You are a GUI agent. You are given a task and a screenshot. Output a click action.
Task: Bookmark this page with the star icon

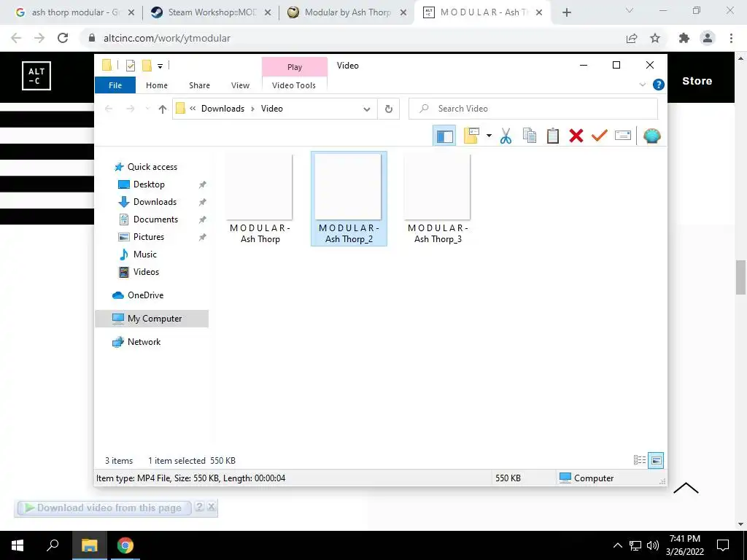pos(655,38)
